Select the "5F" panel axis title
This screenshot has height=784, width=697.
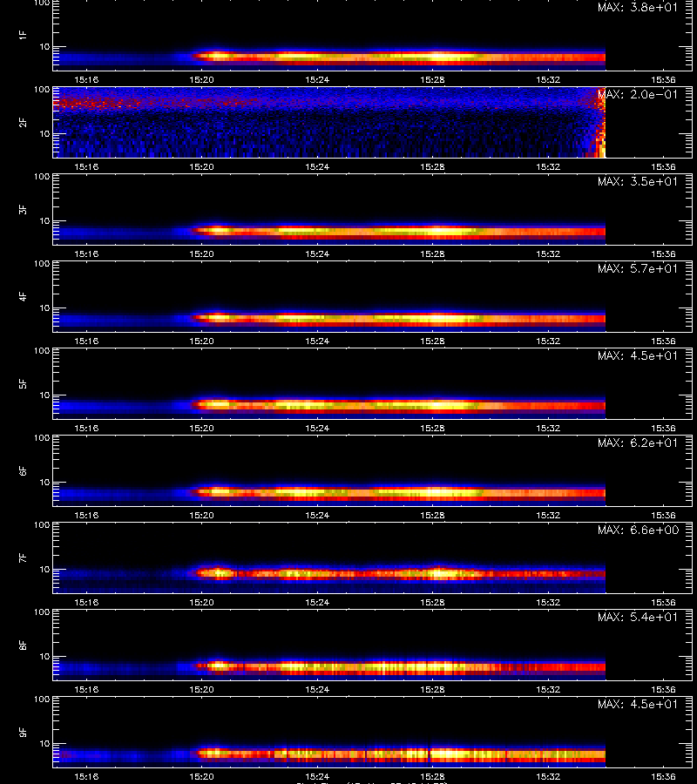point(23,383)
